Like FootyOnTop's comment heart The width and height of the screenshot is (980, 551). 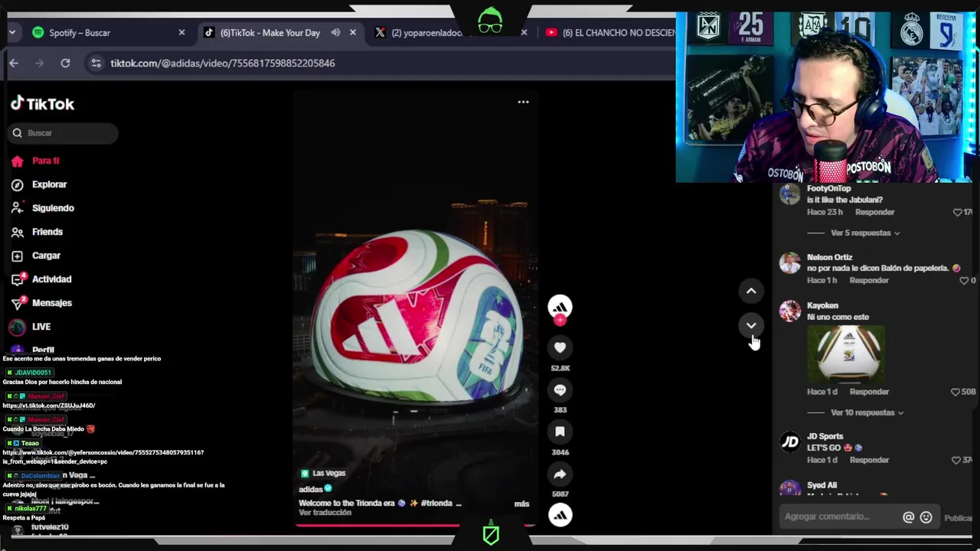(x=957, y=212)
